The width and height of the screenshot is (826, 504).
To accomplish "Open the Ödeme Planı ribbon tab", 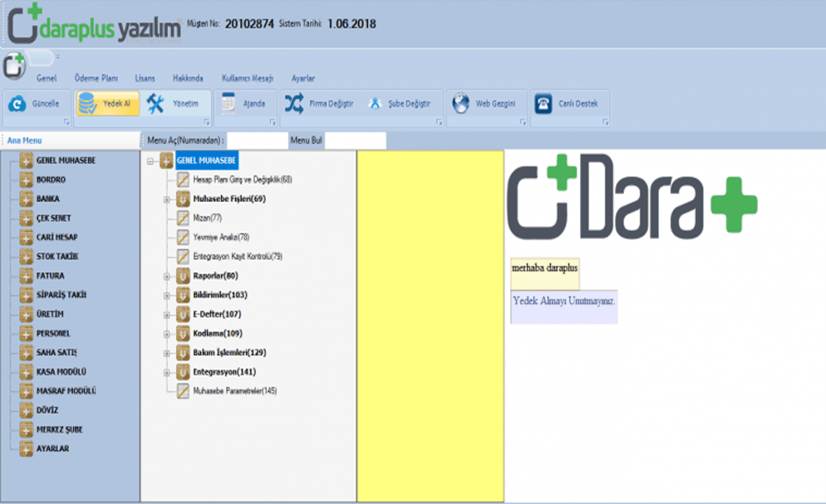I will [96, 78].
